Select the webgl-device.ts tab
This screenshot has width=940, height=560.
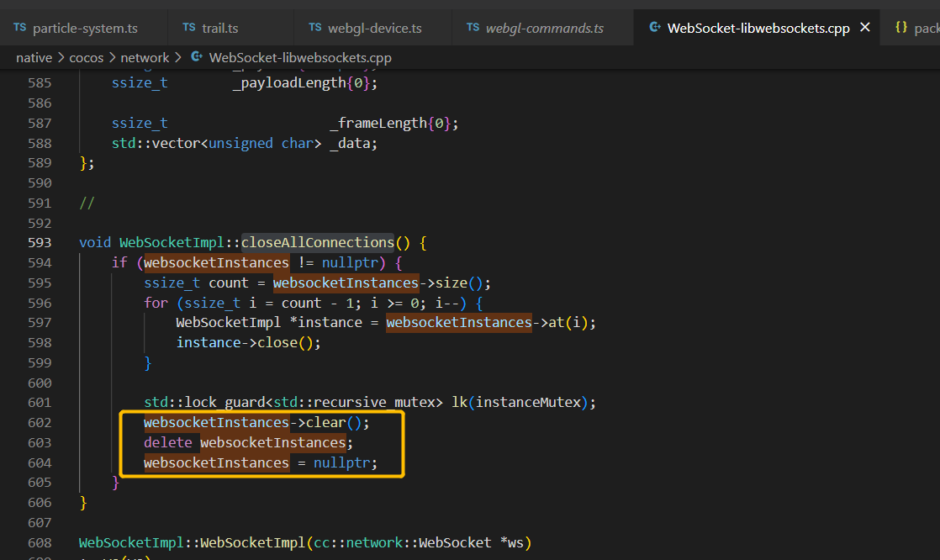coord(372,29)
